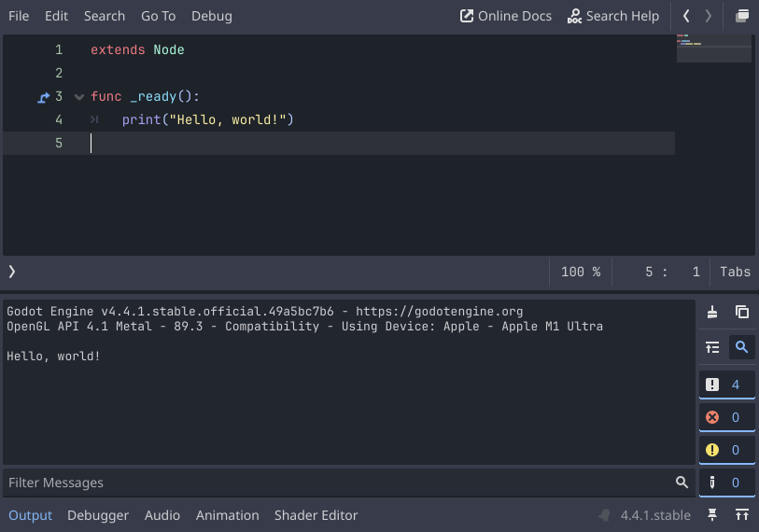Fold the _ready function using chevron
The width and height of the screenshot is (759, 532).
click(x=78, y=97)
